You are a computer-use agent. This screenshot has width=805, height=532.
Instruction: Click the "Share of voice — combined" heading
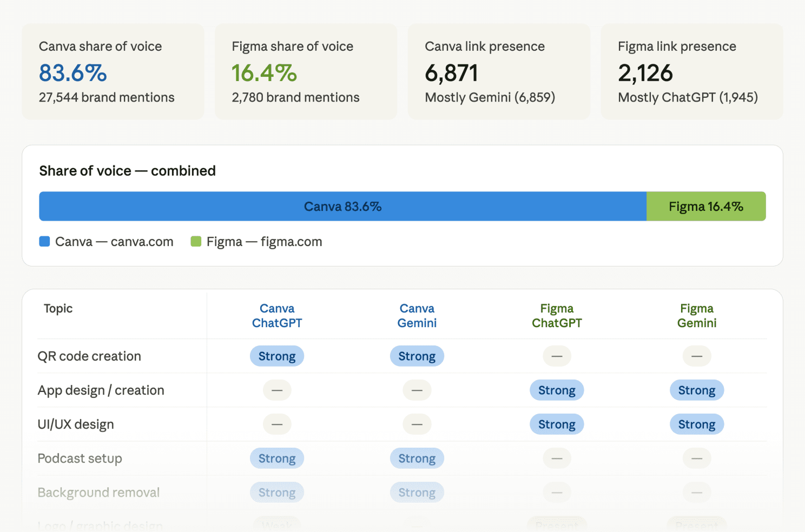coord(128,171)
